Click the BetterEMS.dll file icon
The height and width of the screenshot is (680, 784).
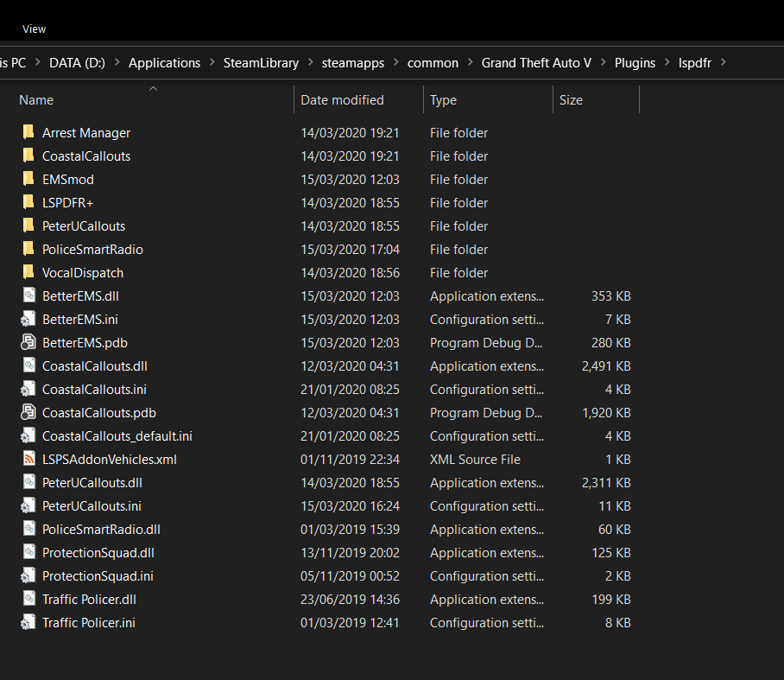click(29, 296)
